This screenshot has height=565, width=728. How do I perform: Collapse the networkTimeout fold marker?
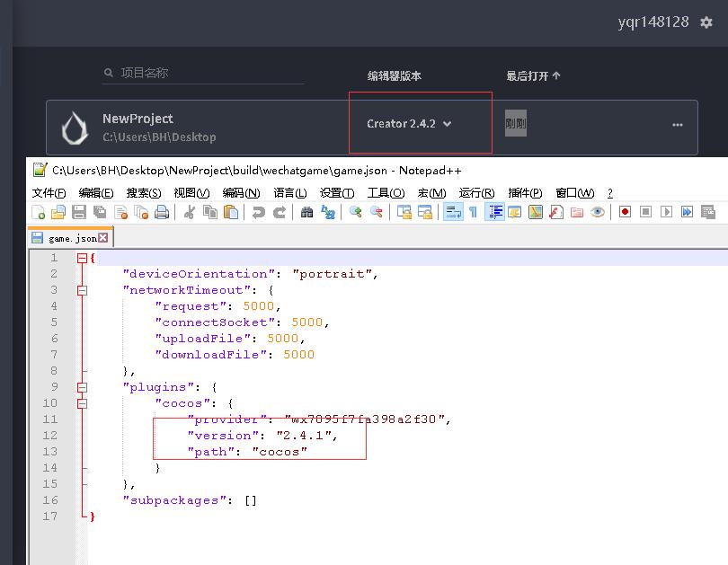coord(82,290)
